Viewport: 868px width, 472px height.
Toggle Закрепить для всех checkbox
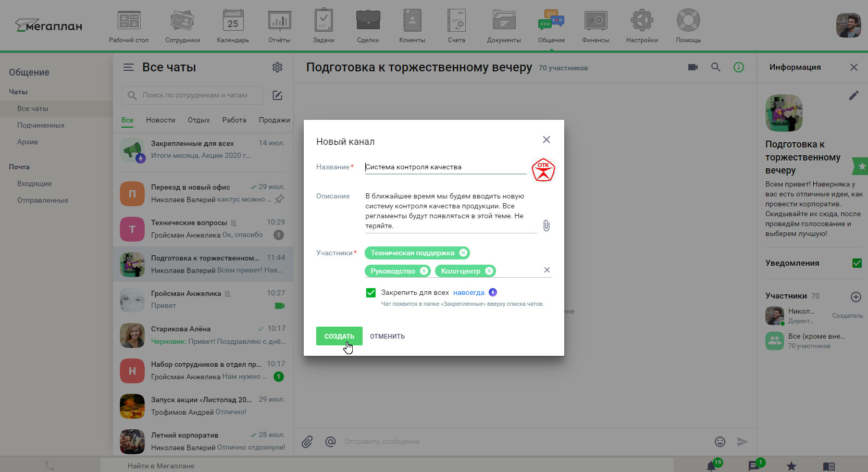pos(371,293)
